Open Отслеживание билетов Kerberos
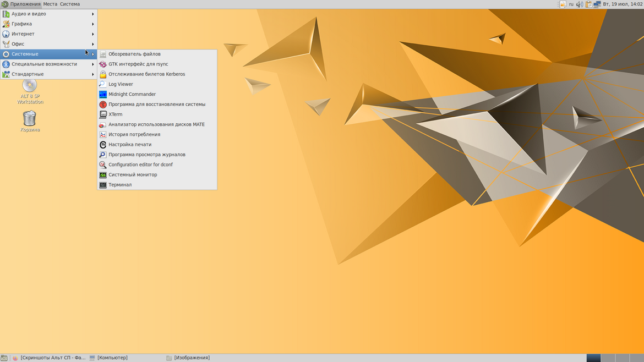 pyautogui.click(x=157, y=74)
